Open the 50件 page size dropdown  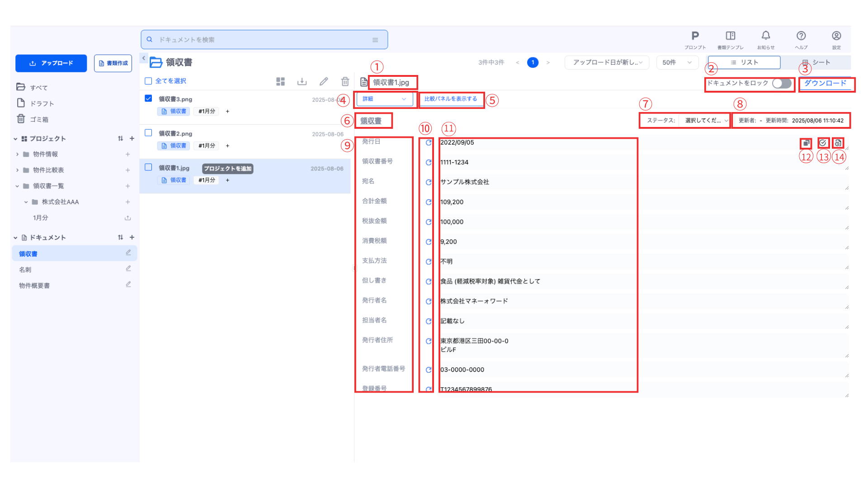point(677,62)
